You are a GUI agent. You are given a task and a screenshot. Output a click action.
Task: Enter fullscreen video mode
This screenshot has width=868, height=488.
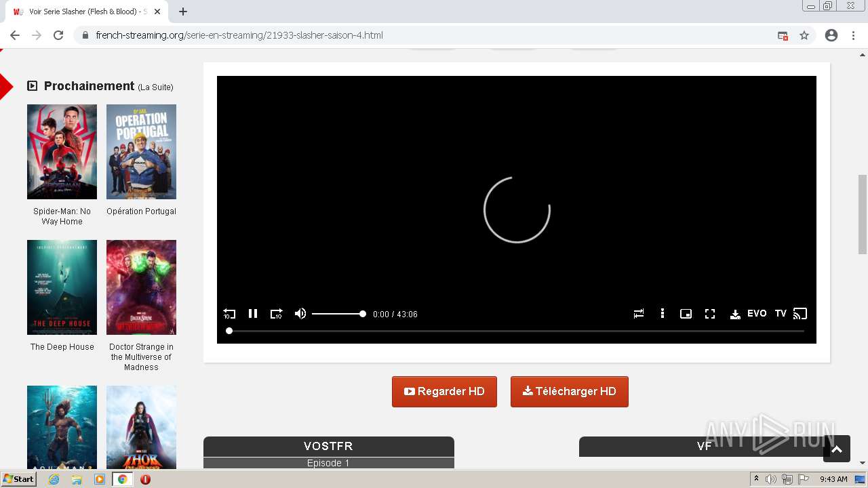(710, 314)
